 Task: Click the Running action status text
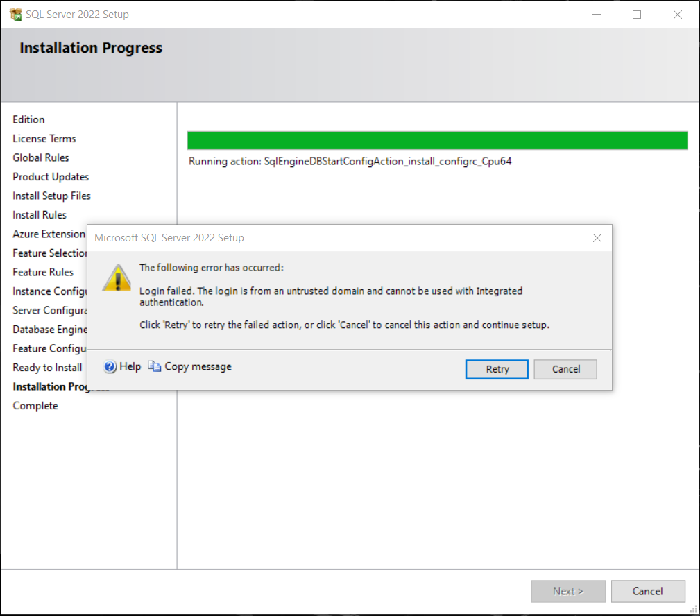[350, 161]
